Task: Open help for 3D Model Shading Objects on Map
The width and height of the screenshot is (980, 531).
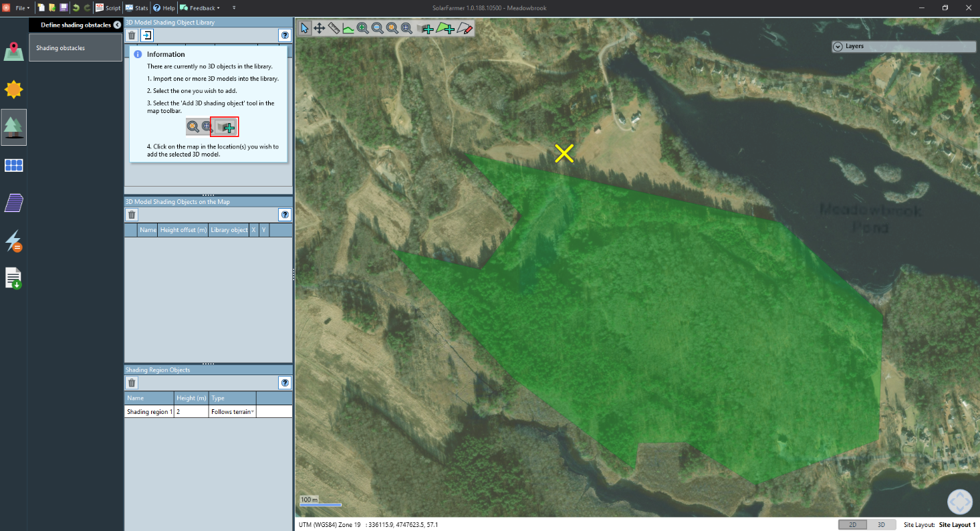Action: (285, 215)
